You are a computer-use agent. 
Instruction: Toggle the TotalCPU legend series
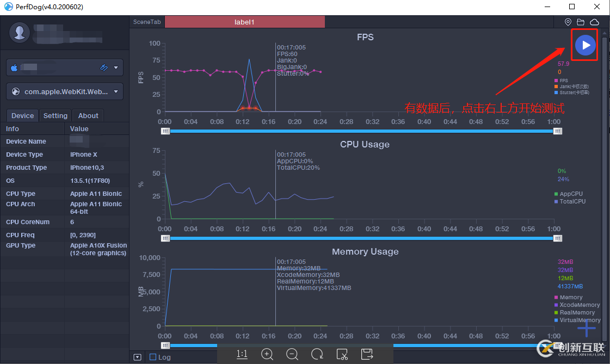pyautogui.click(x=570, y=201)
